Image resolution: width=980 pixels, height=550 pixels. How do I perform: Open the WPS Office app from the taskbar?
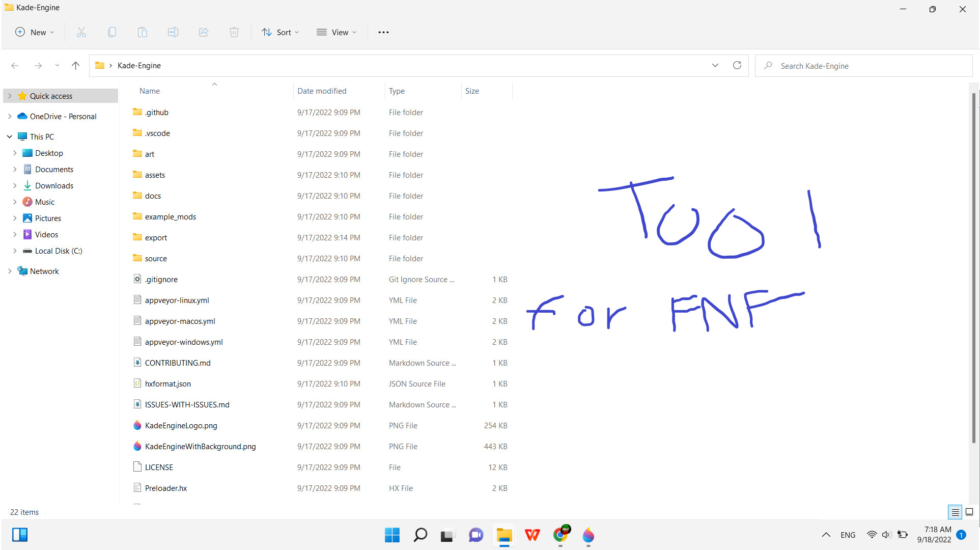[x=532, y=535]
